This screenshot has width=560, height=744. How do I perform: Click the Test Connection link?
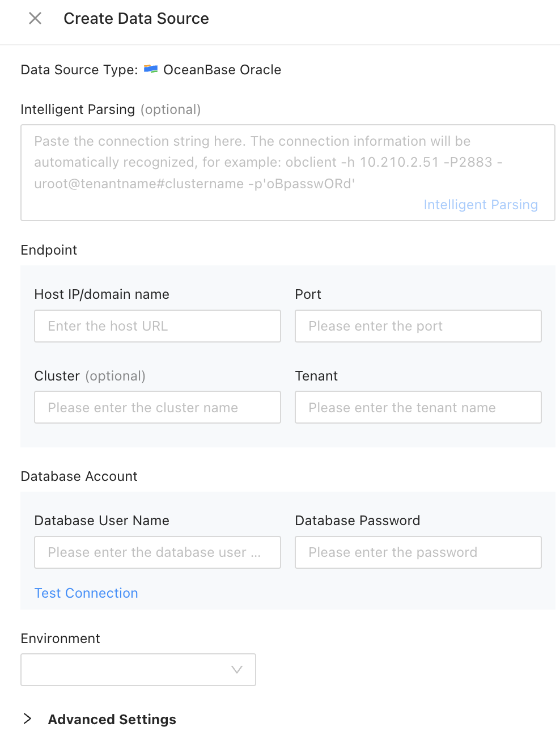[86, 593]
